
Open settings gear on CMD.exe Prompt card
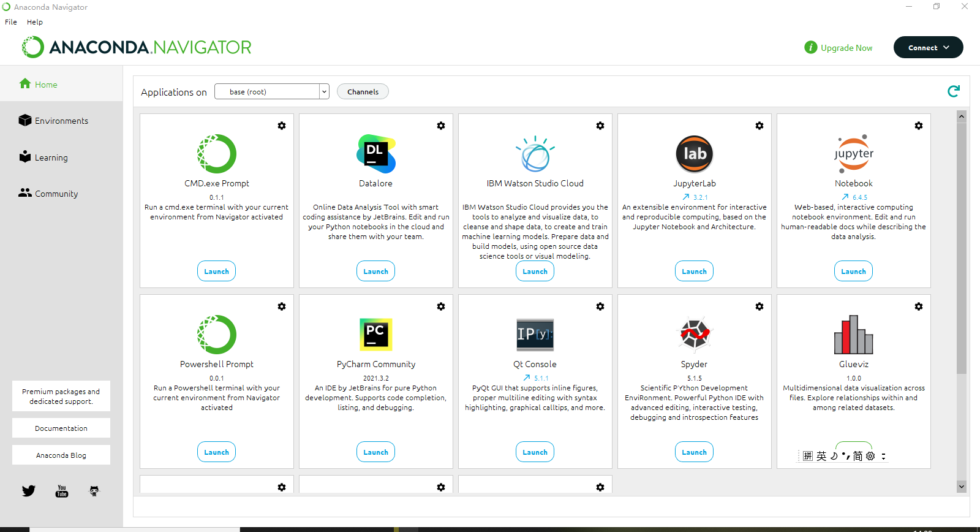282,126
